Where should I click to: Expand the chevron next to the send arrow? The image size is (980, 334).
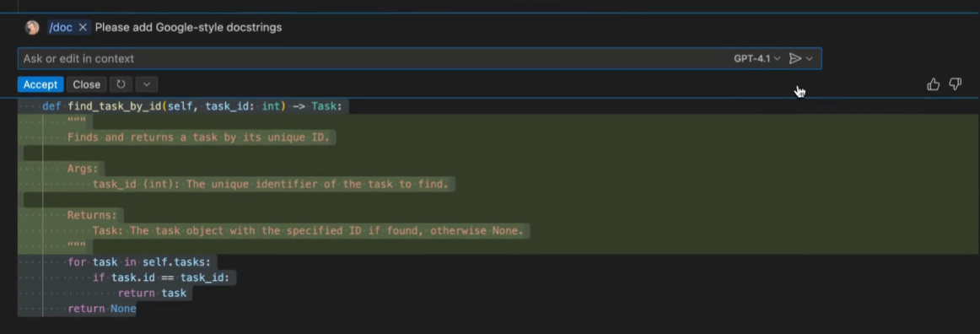(x=810, y=58)
